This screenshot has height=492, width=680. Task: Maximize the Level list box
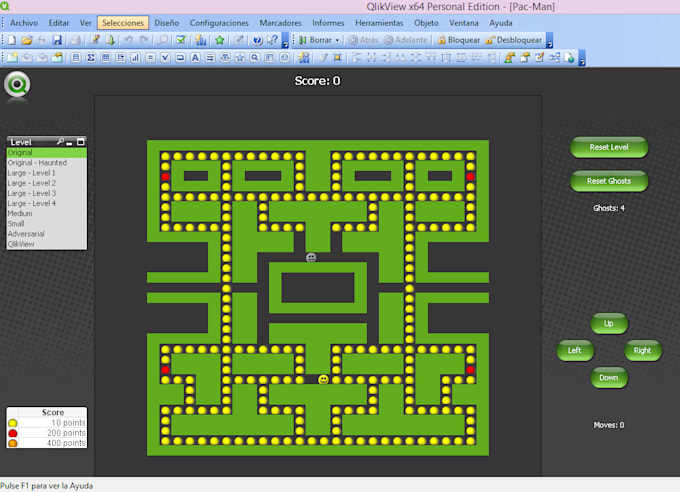point(80,142)
